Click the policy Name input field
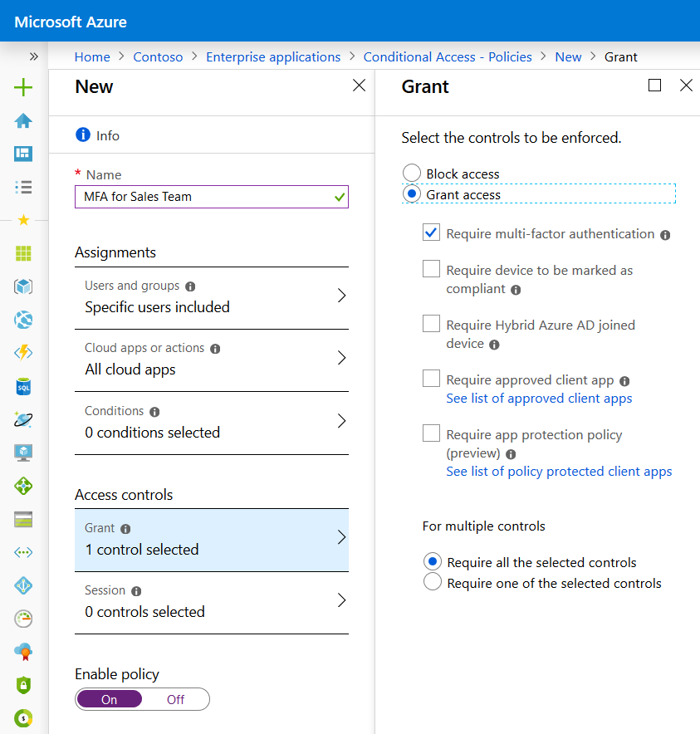700x734 pixels. pos(212,197)
